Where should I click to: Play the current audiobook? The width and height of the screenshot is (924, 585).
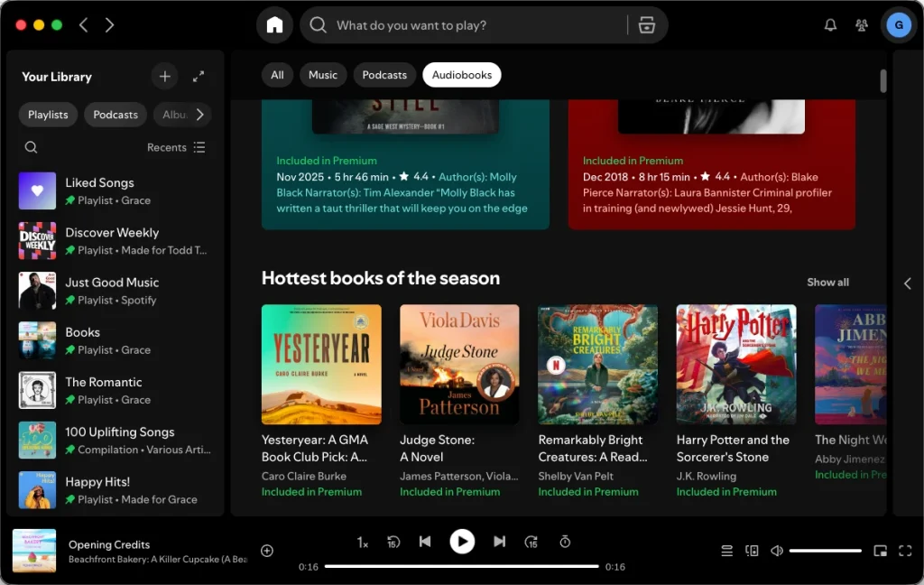tap(462, 542)
